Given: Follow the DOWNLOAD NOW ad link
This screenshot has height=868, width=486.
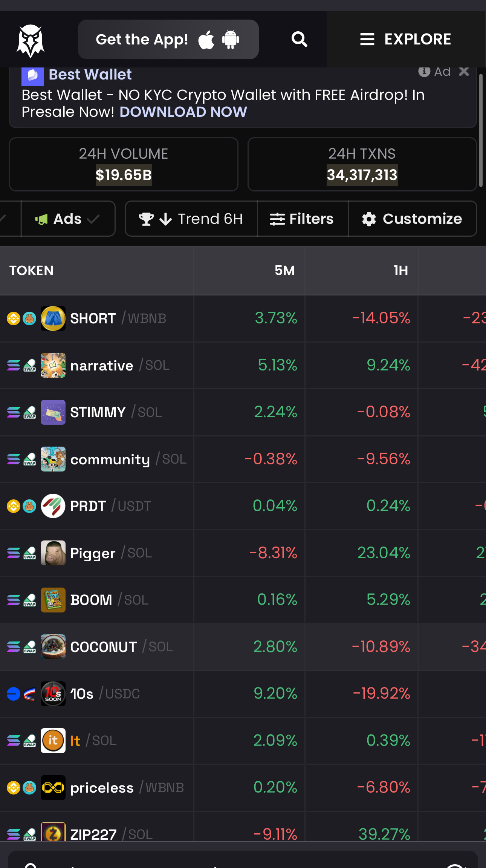Looking at the screenshot, I should click(x=183, y=112).
